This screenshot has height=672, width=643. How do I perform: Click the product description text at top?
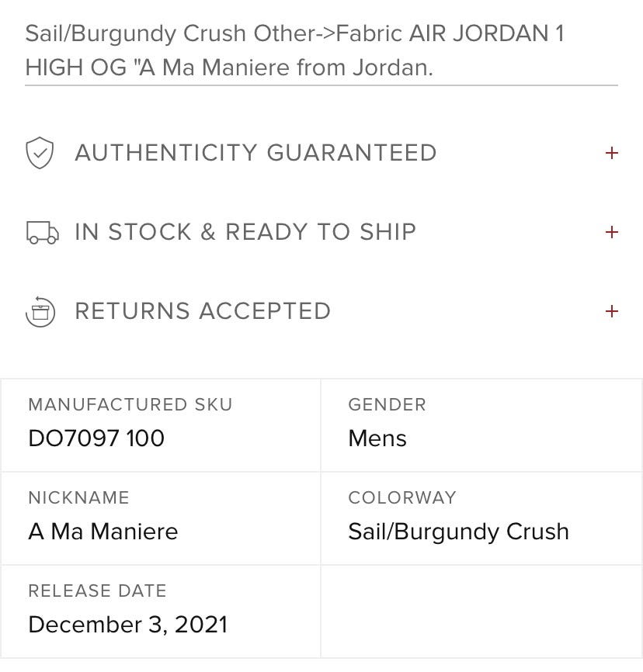tap(294, 50)
